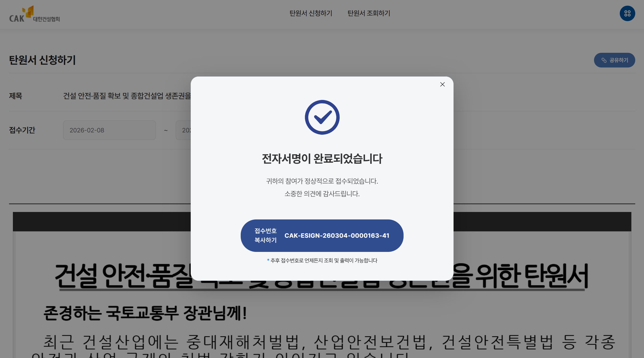Click the 탄원서 신청하기 page heading

pyautogui.click(x=42, y=60)
